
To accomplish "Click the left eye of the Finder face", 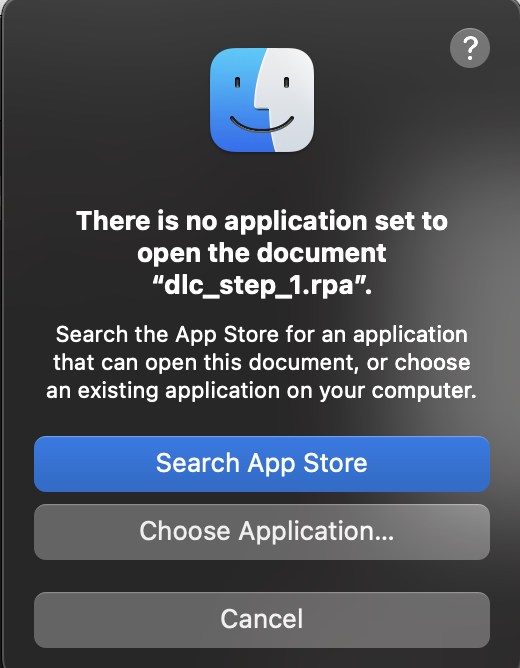I will (238, 82).
